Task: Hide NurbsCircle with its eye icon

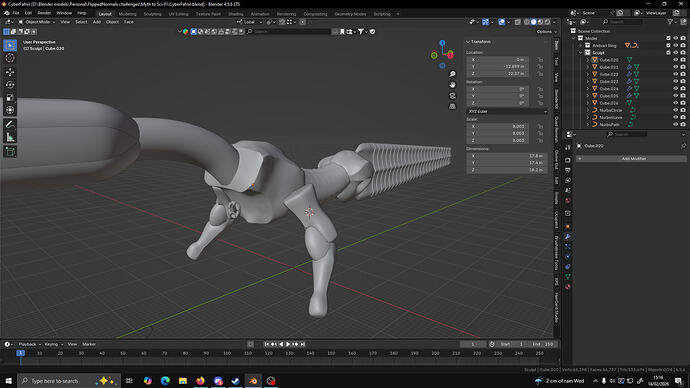Action: point(675,110)
